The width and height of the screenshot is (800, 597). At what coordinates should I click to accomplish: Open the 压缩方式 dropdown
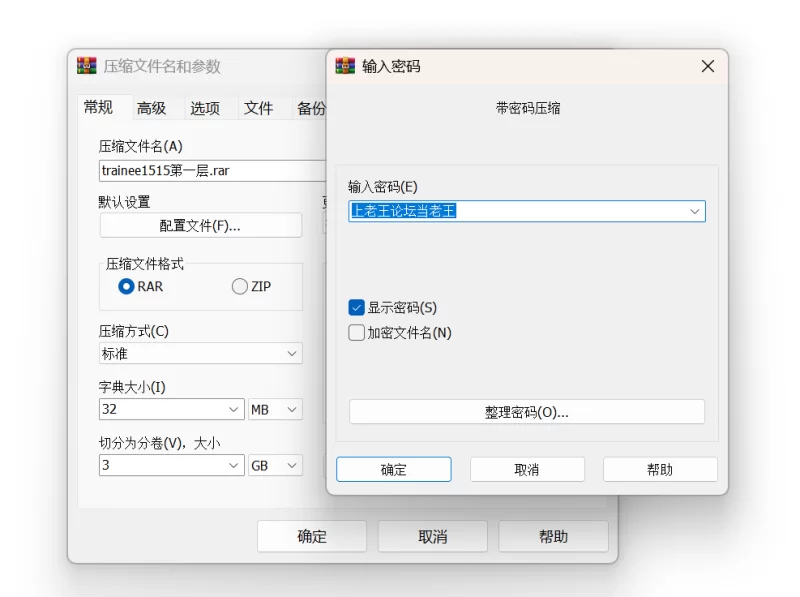pos(292,354)
